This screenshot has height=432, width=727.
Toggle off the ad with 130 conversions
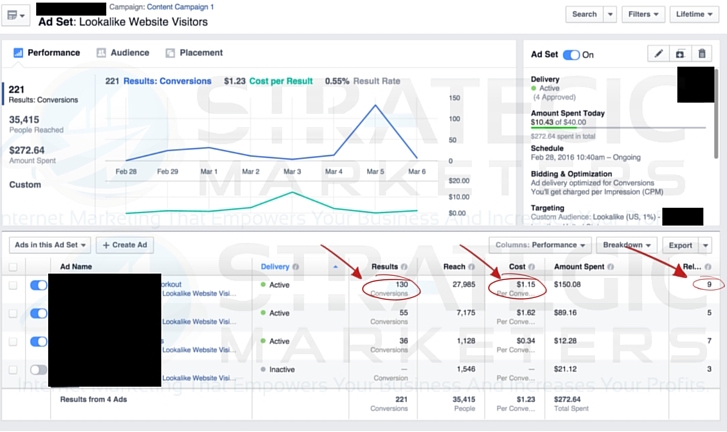pyautogui.click(x=38, y=285)
